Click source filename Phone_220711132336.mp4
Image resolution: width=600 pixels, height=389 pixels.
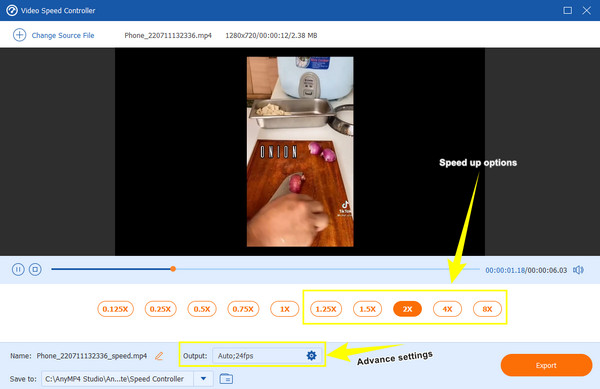point(168,35)
